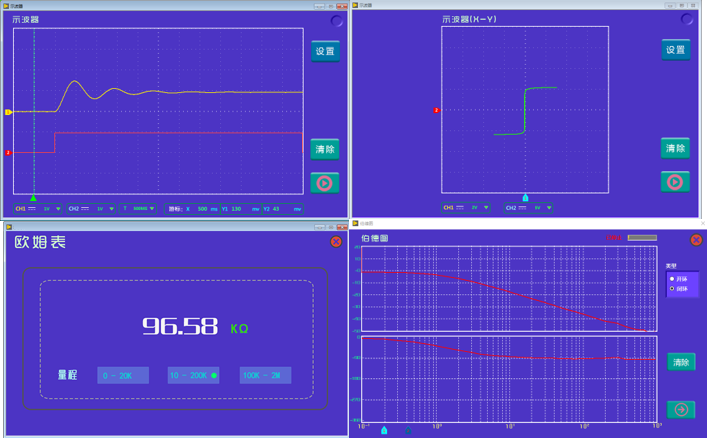Close the ohmmeter panel with the red X
Image resolution: width=708 pixels, height=438 pixels.
(x=336, y=241)
